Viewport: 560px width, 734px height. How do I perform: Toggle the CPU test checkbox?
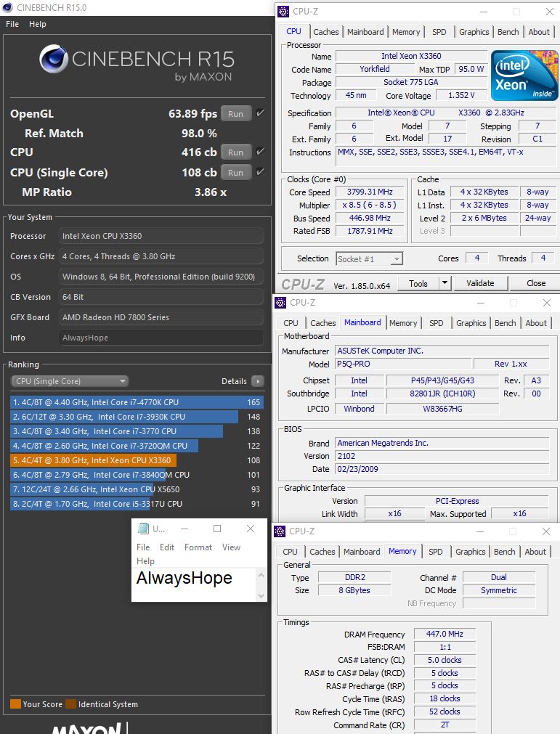pyautogui.click(x=260, y=151)
